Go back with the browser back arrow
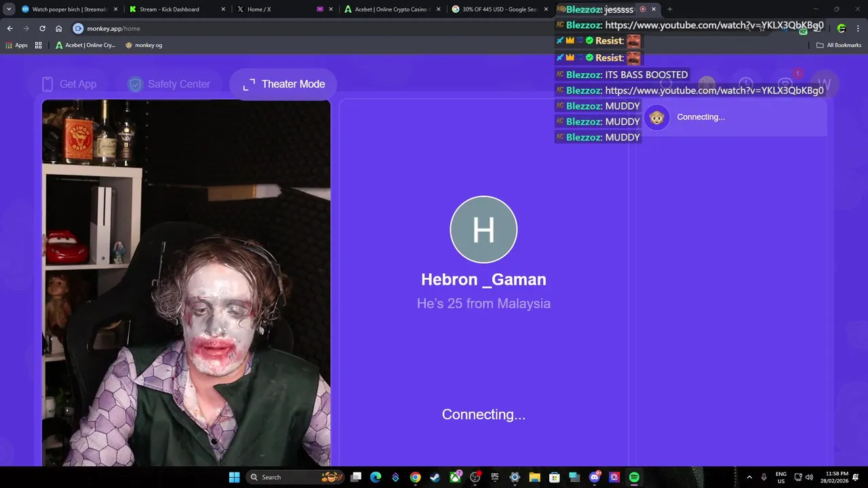The height and width of the screenshot is (488, 868). 9,28
